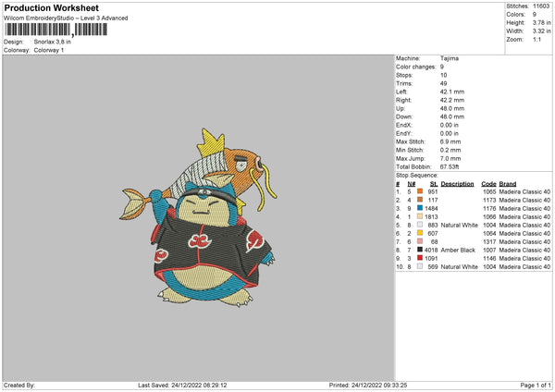Click stitch count 1813 in row 4
The width and height of the screenshot is (555, 392).
click(431, 217)
